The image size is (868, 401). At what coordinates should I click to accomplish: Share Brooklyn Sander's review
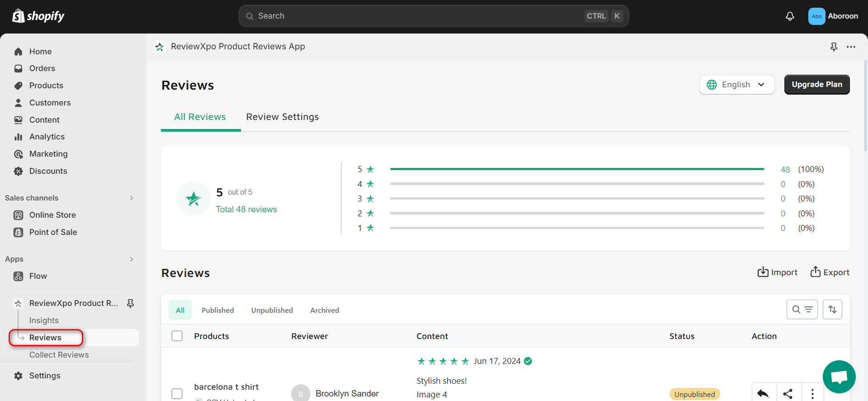point(789,394)
